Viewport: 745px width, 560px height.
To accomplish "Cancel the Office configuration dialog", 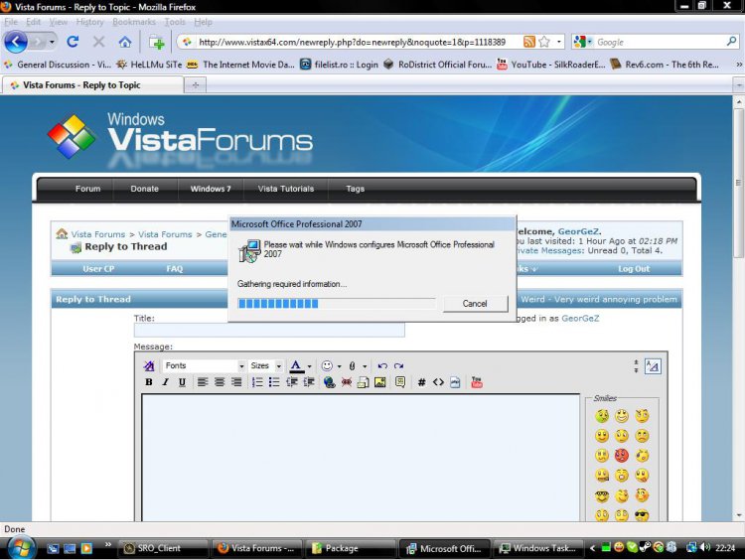I will (475, 304).
